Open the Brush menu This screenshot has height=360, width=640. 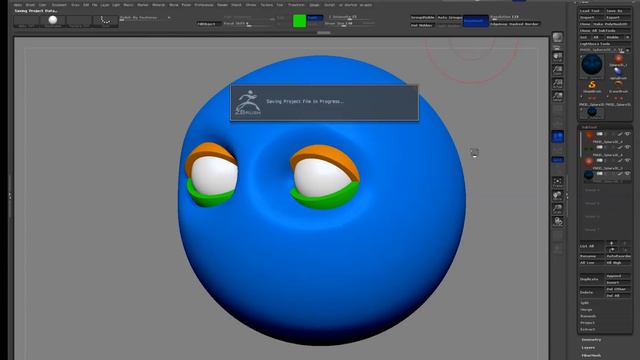click(31, 5)
